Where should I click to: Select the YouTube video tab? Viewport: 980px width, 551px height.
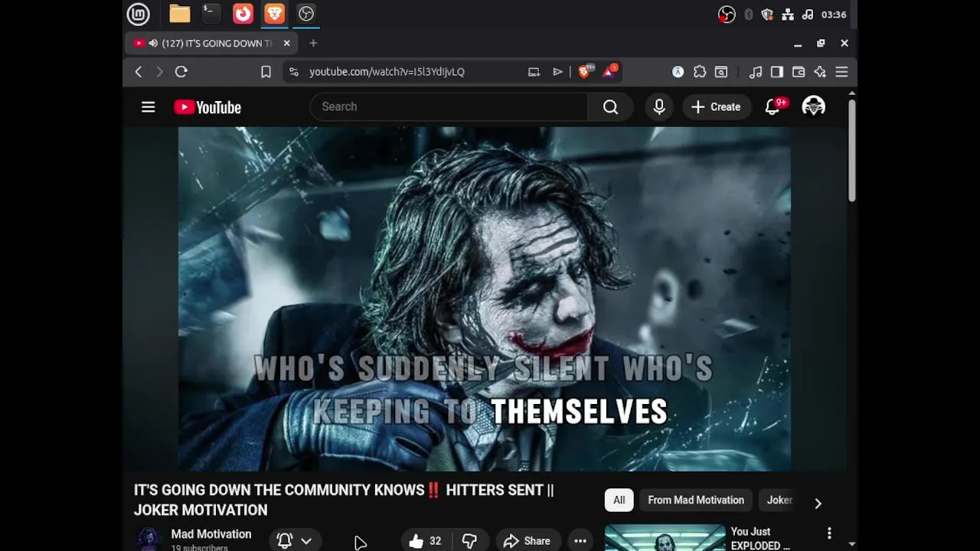coord(211,44)
